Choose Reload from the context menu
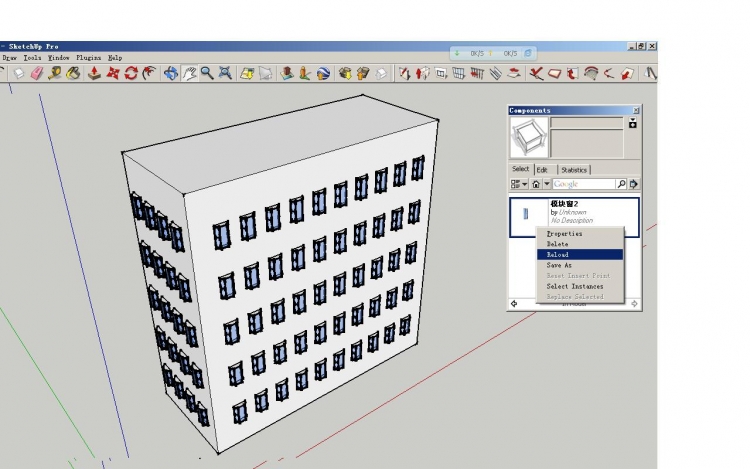 point(580,254)
